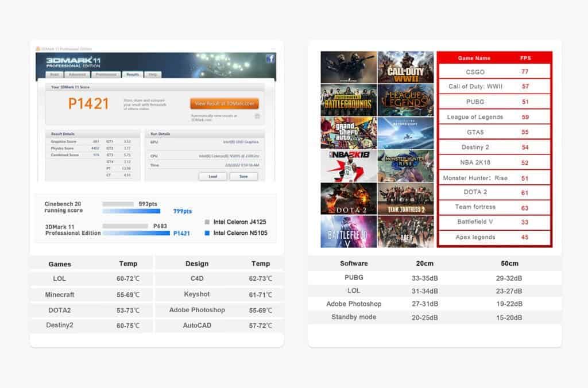Click the blue Intel Celeron N5105 legend swatch
This screenshot has height=388, width=588.
point(207,233)
